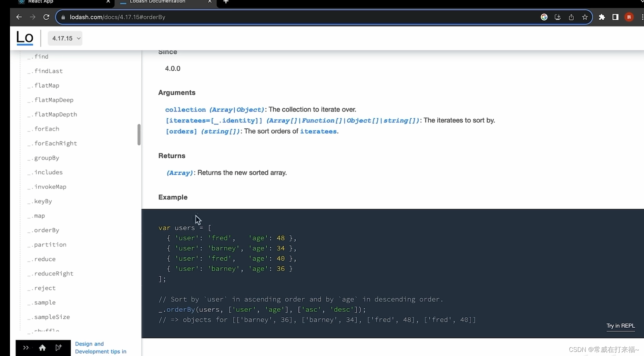Screen dimensions: 644x356
Task: Open _.sample in the sidebar
Action: pyautogui.click(x=41, y=303)
